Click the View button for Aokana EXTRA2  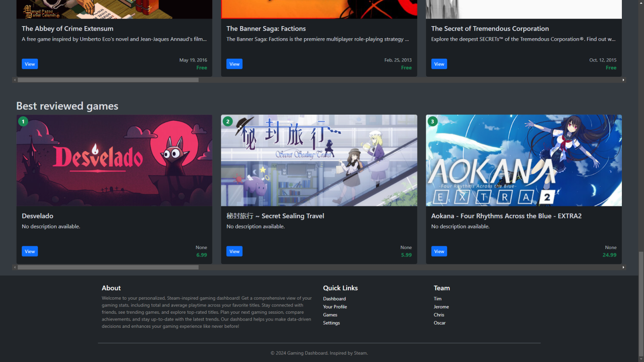coord(439,251)
